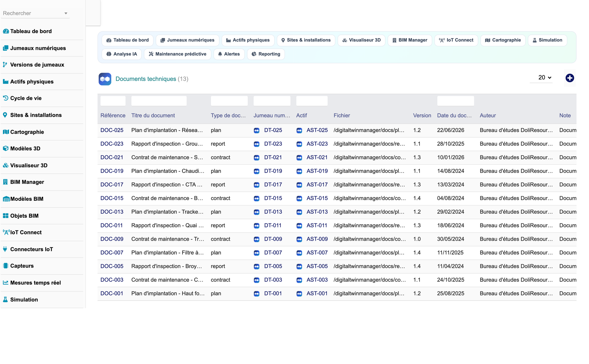This screenshot has width=589, height=364.
Task: Click the Cartographie sidebar map icon
Action: 6,132
